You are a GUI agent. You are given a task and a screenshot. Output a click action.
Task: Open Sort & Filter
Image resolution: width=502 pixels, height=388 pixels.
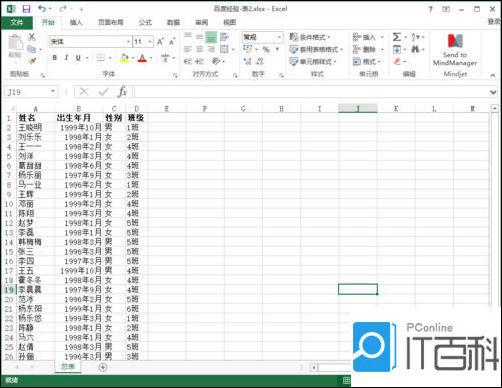pos(415,37)
